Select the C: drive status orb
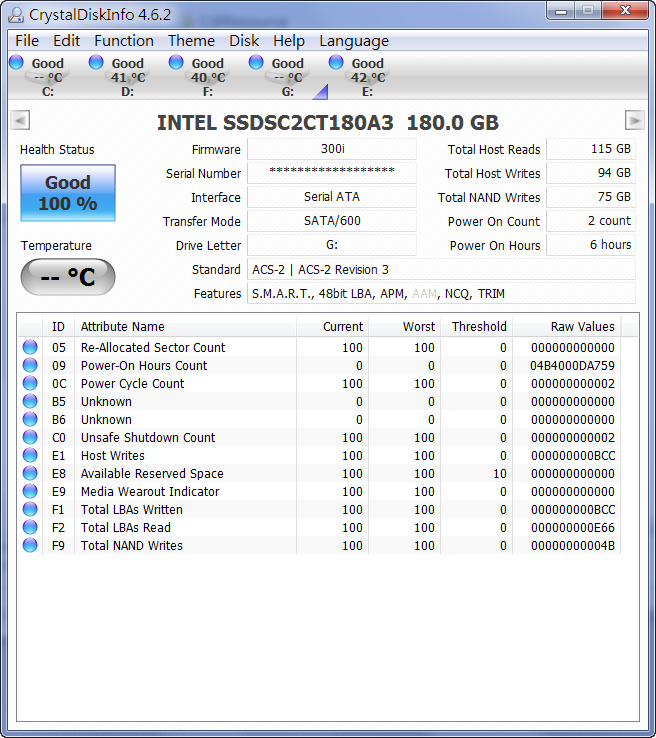The image size is (656, 738). tap(16, 62)
